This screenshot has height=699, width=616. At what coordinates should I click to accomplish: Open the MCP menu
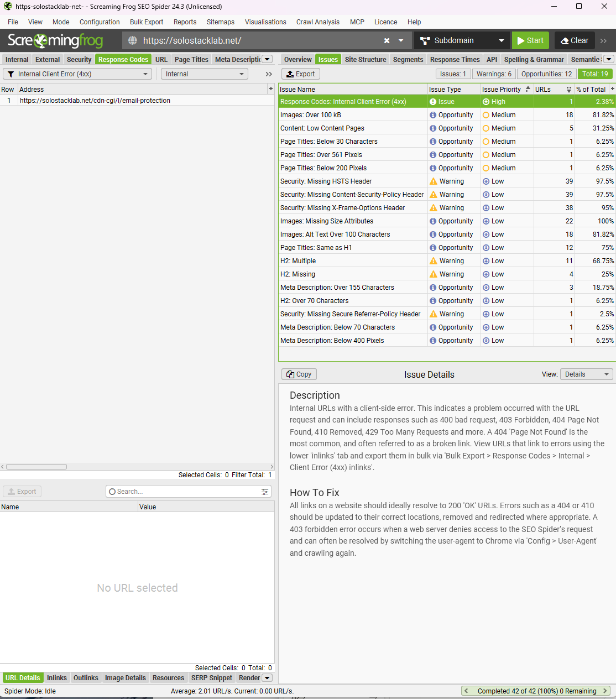pyautogui.click(x=357, y=22)
